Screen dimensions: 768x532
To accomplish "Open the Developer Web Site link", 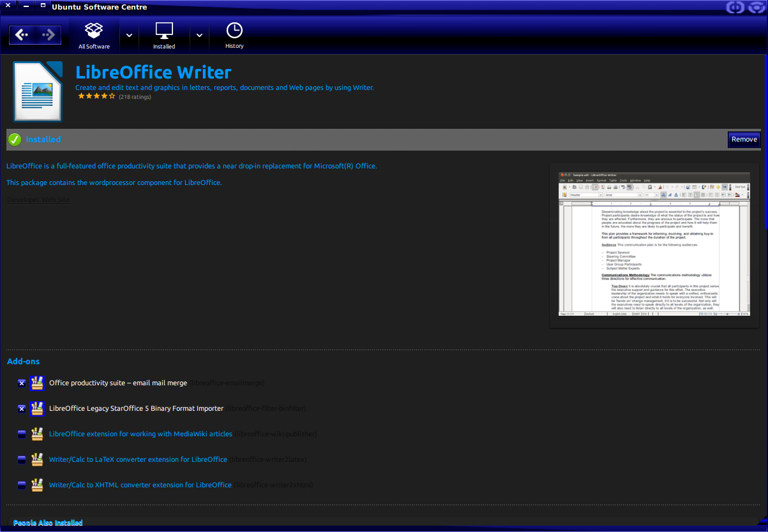I will point(38,200).
